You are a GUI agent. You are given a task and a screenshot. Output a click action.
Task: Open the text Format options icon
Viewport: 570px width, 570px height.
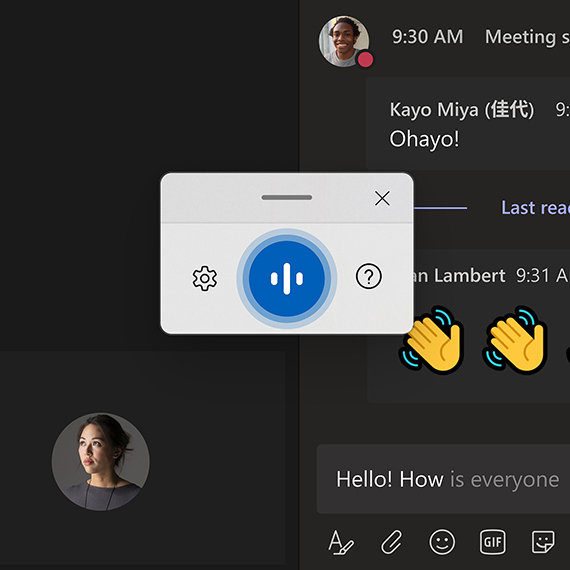[x=341, y=542]
